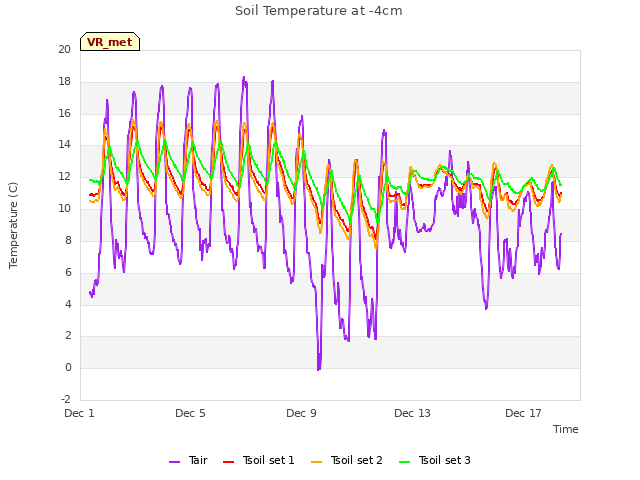Click the 2 y-axis tick label
640x480 pixels.
pyautogui.click(x=68, y=336)
